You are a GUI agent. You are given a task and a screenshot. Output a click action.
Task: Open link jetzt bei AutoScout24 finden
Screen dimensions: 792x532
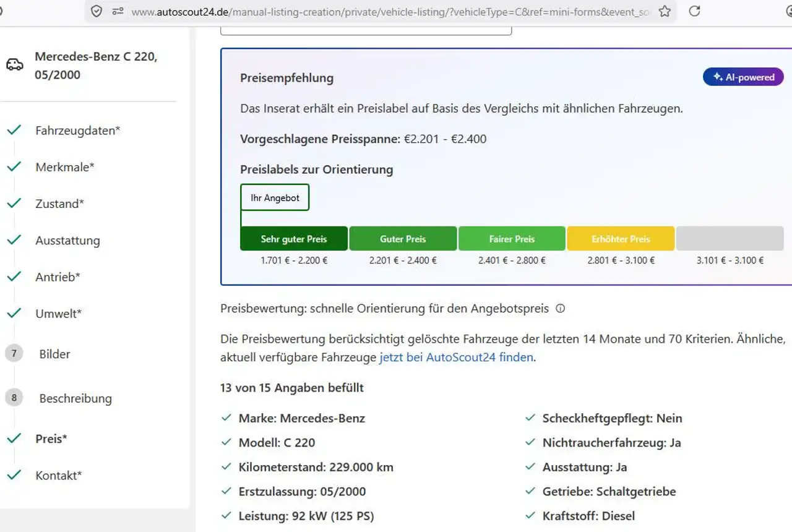tap(456, 357)
